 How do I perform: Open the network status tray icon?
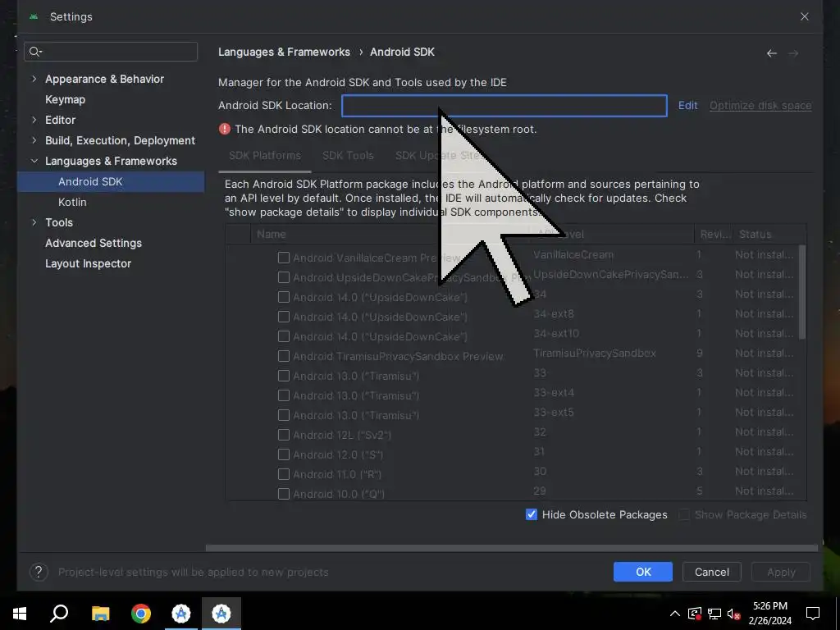click(x=714, y=614)
